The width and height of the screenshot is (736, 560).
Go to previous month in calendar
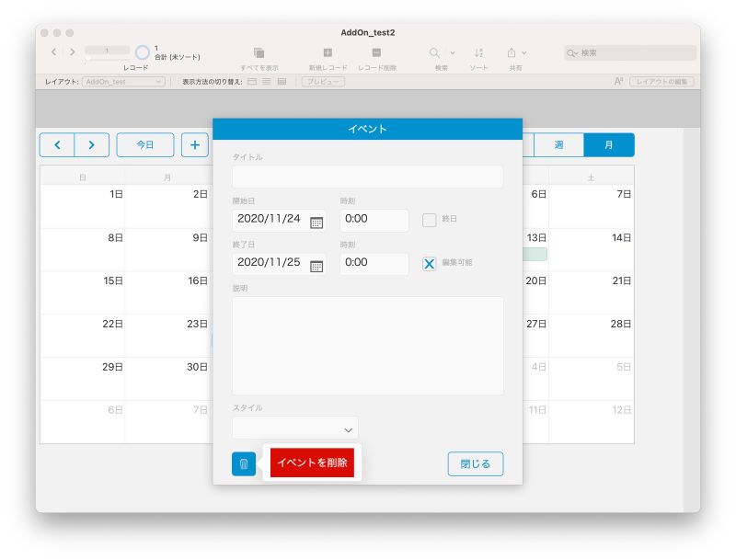coord(57,145)
